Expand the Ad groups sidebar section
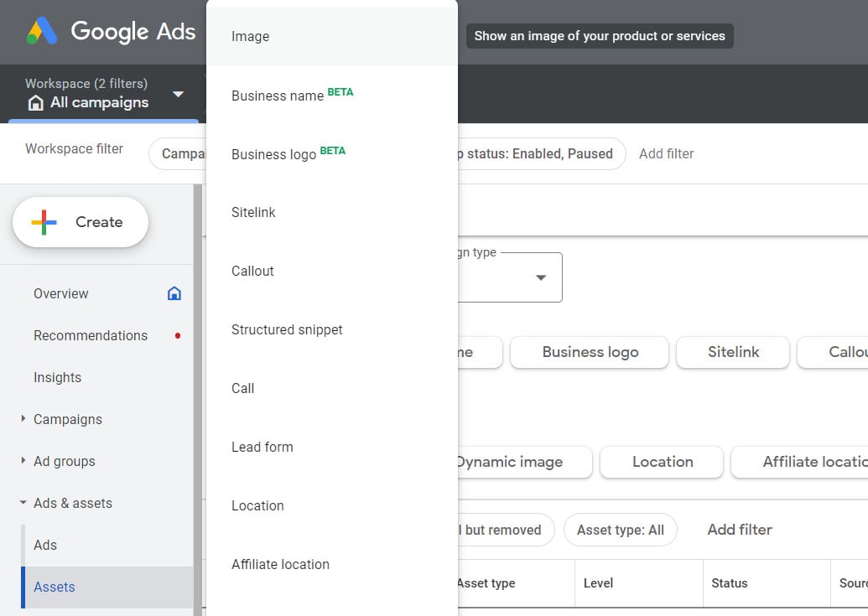 23,461
